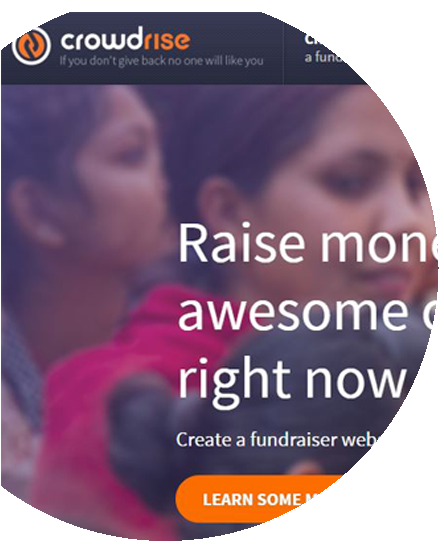444x551 pixels.
Task: Click the 'Raise money' headline text
Action: coord(308,243)
